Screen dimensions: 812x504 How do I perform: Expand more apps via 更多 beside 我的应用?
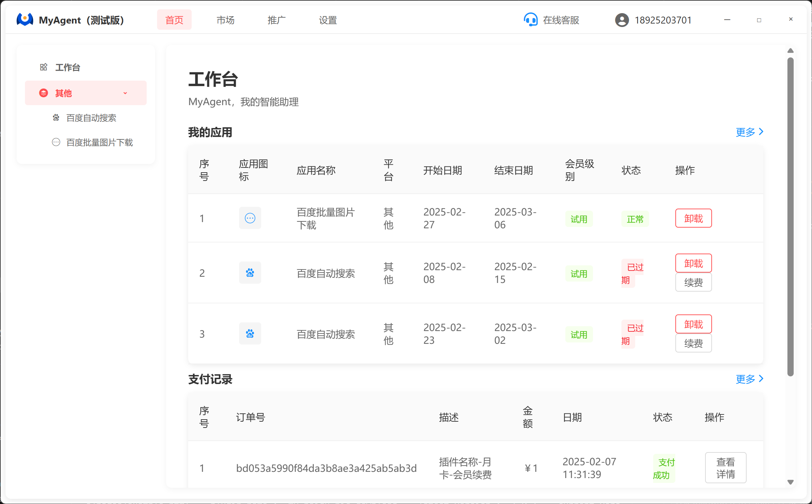click(x=749, y=132)
